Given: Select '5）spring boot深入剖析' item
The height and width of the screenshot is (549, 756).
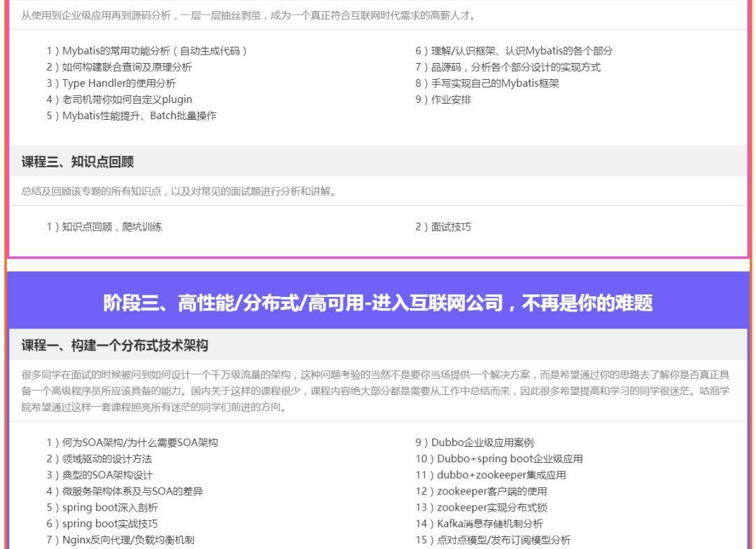Looking at the screenshot, I should (102, 508).
